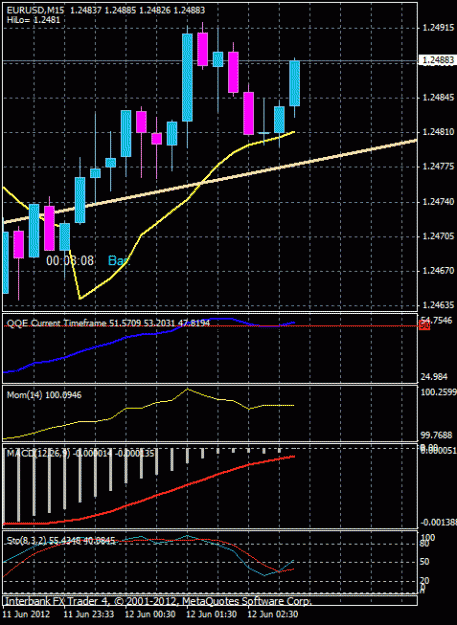This screenshot has height=625, width=457.
Task: Click the 80 level on Stochastic scale
Action: click(425, 544)
